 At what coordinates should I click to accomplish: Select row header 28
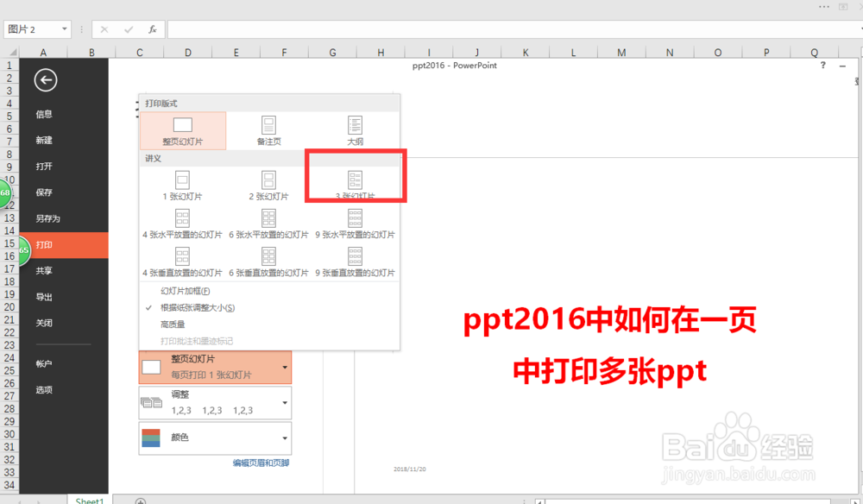pyautogui.click(x=9, y=409)
